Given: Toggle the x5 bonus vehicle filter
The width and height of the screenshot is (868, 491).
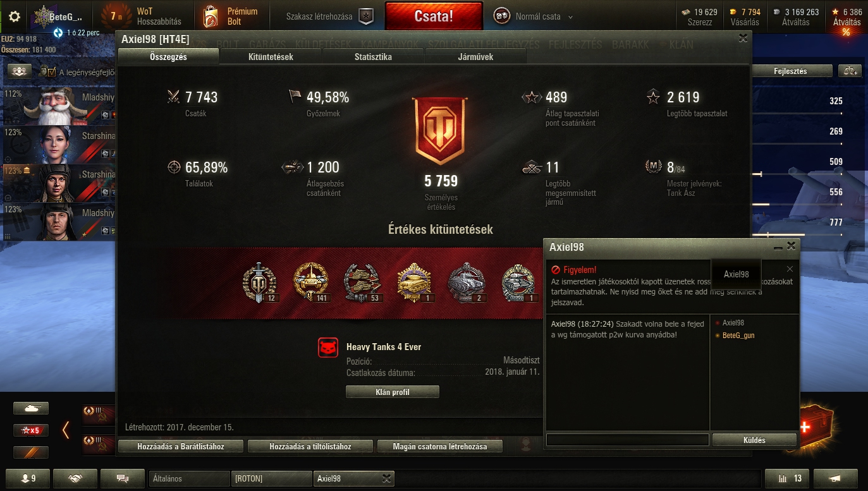Looking at the screenshot, I should point(31,430).
